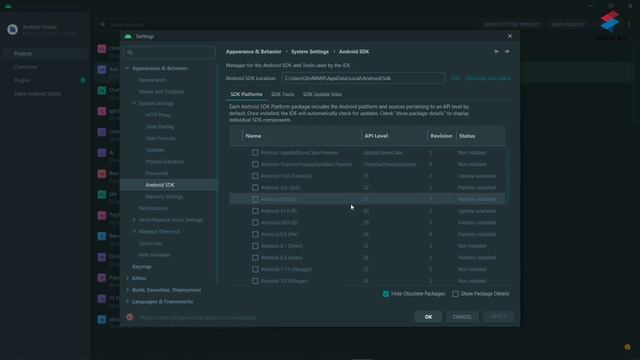
Task: Check Android 9.0 (Pie)
Action: [255, 234]
